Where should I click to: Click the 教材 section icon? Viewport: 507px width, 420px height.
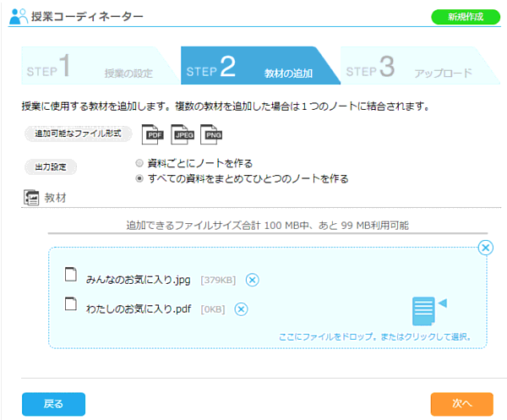[x=31, y=198]
